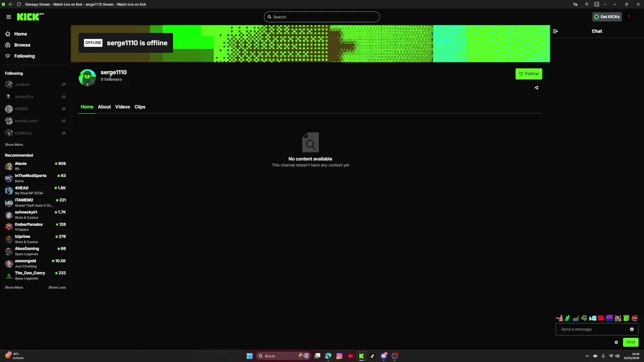The height and width of the screenshot is (362, 644).
Task: Open Microsoft Edge from the taskbar
Action: pos(328,356)
